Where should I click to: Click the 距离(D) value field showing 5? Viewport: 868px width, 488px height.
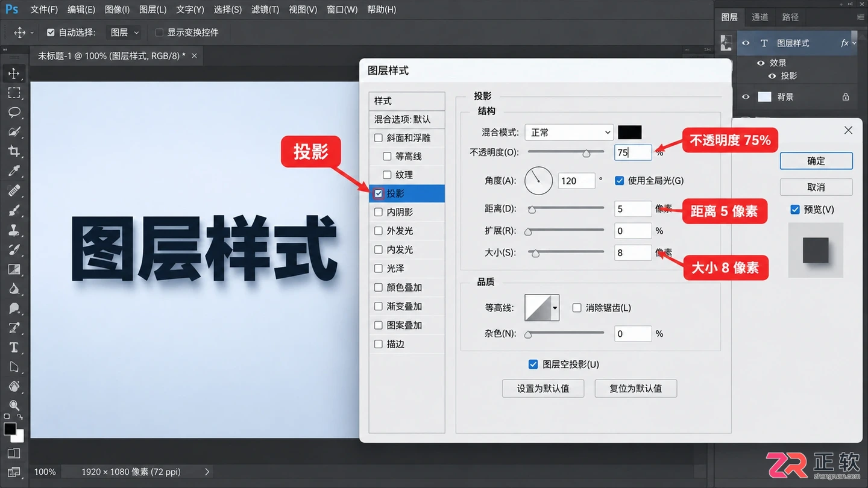pyautogui.click(x=633, y=209)
